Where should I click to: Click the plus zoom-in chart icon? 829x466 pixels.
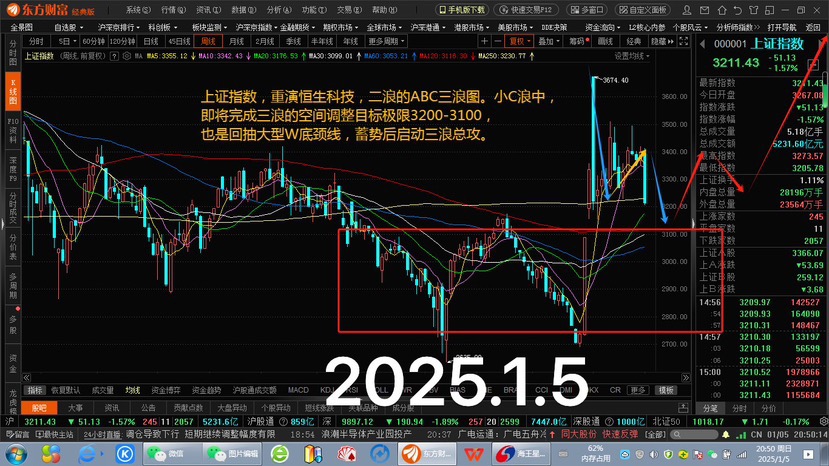(x=484, y=41)
